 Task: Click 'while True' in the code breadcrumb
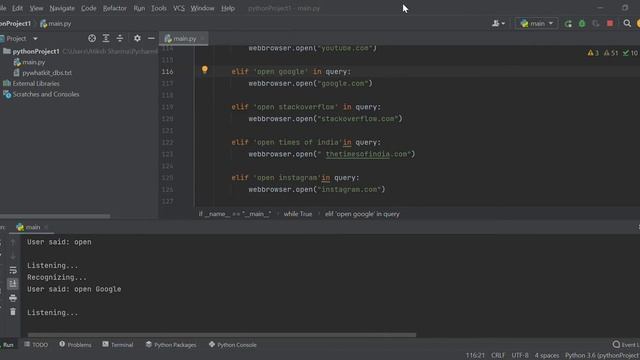pos(298,214)
